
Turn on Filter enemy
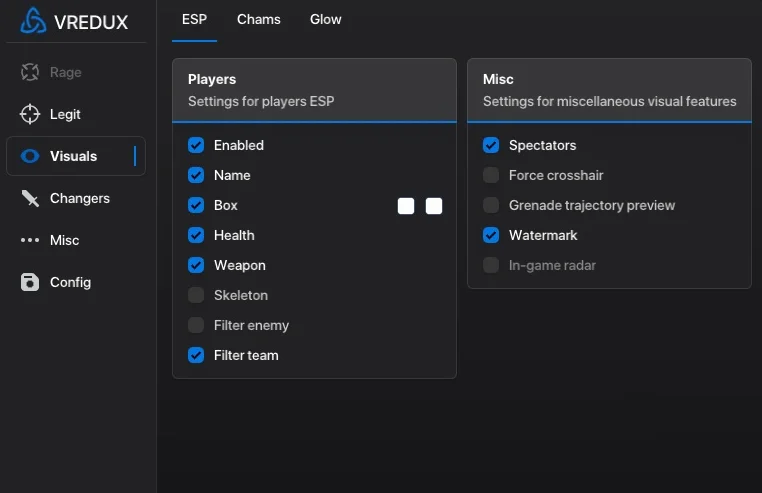pyautogui.click(x=196, y=325)
